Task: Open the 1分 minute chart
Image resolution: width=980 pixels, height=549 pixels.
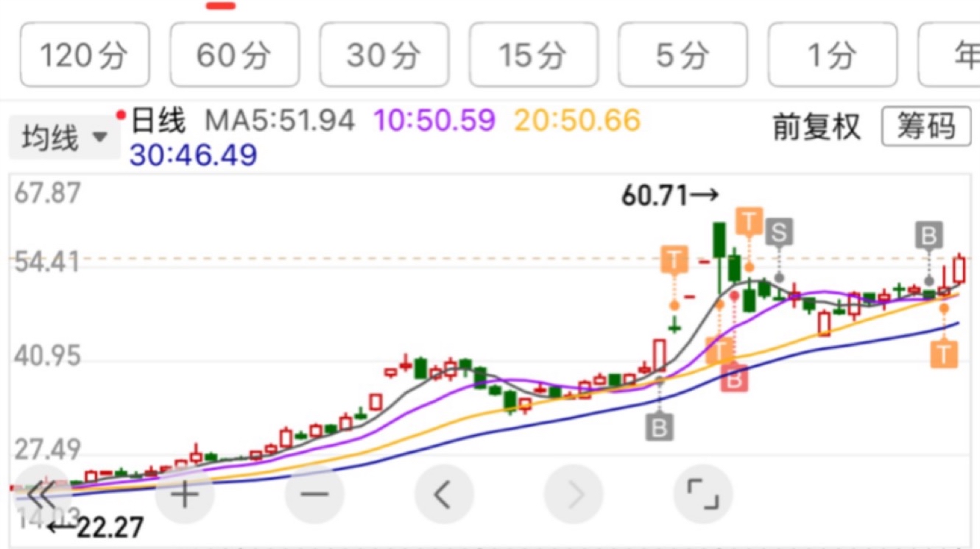Action: click(x=832, y=55)
